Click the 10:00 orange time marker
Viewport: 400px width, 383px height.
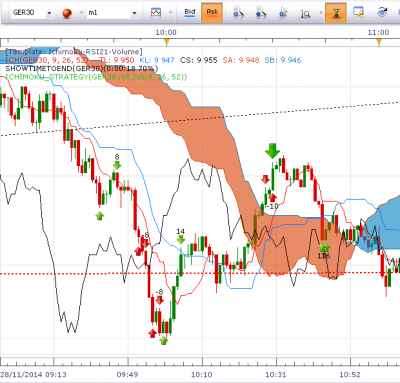[x=167, y=42]
